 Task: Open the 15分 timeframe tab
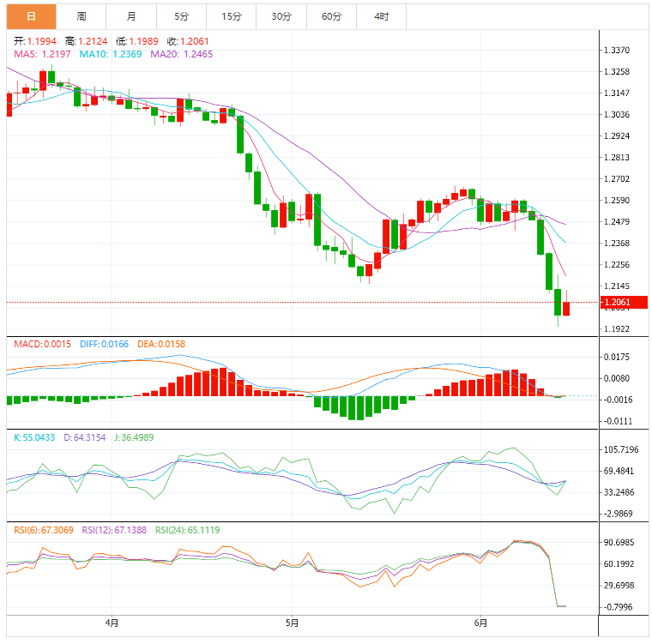tap(231, 16)
